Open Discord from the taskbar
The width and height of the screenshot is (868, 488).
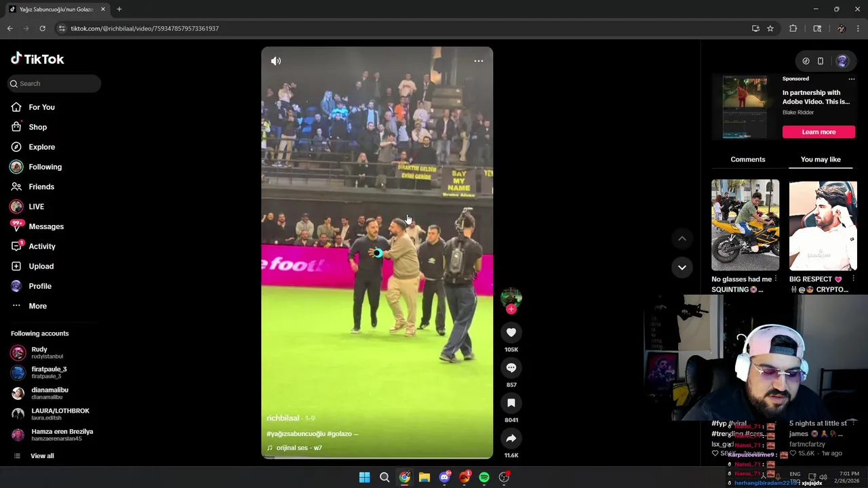[444, 477]
